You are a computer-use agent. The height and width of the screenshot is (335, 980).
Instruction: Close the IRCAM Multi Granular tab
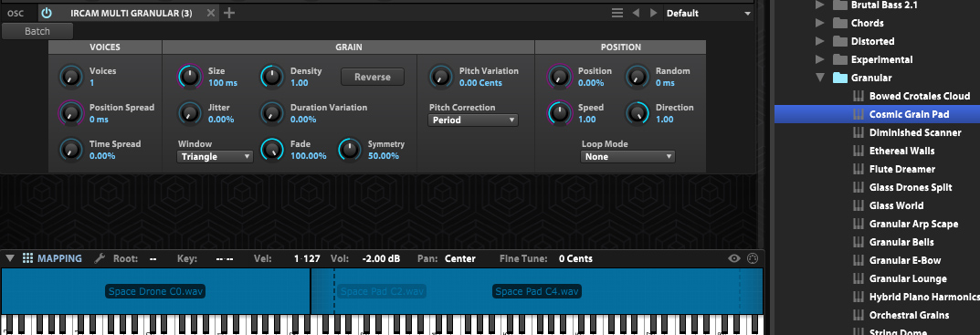[211, 13]
